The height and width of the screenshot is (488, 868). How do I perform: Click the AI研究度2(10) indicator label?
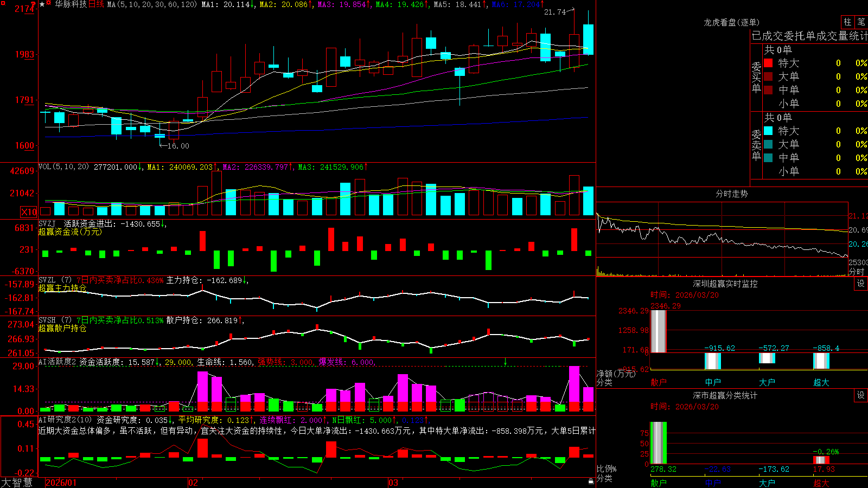click(x=65, y=420)
